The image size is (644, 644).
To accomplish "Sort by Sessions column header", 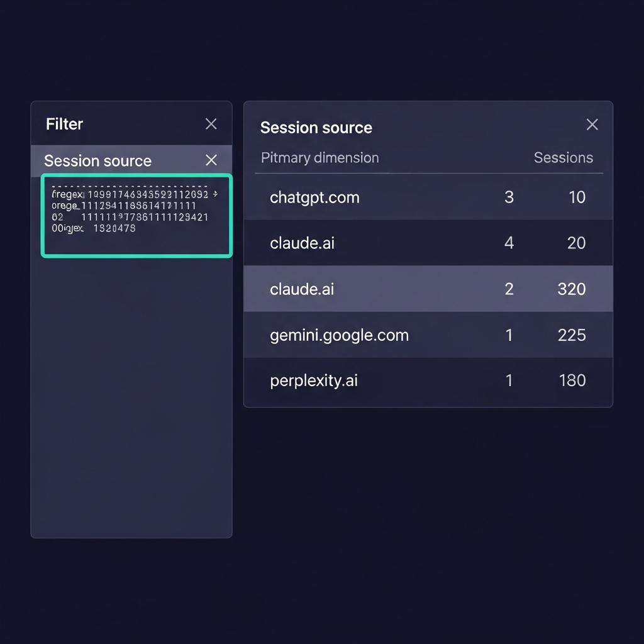I will (563, 158).
